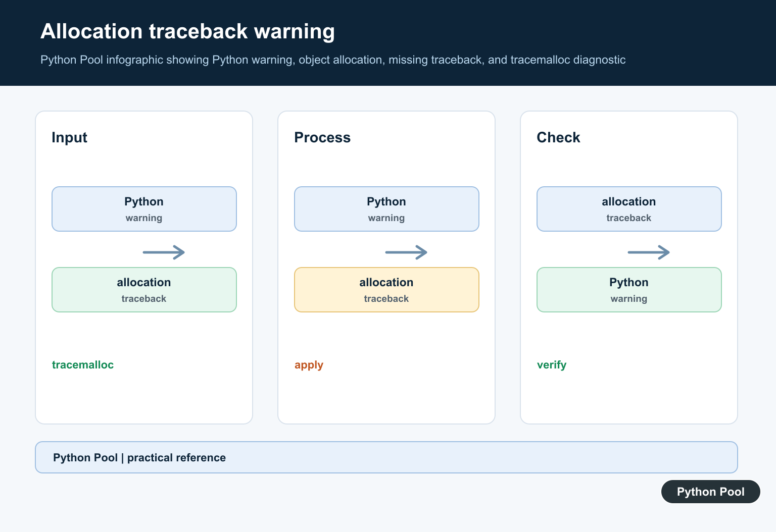Click the Python Pool infographic subtitle text

click(333, 60)
